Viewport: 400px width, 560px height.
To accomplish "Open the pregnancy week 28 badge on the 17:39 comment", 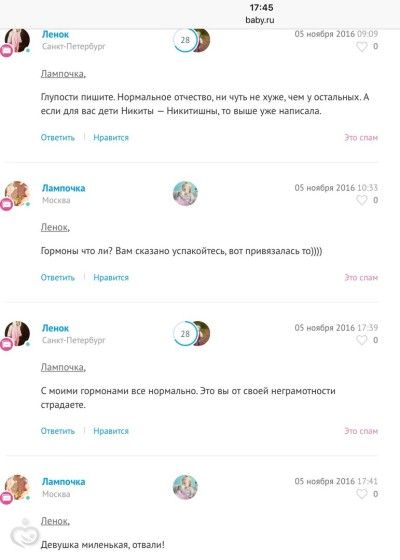I will pos(185,334).
